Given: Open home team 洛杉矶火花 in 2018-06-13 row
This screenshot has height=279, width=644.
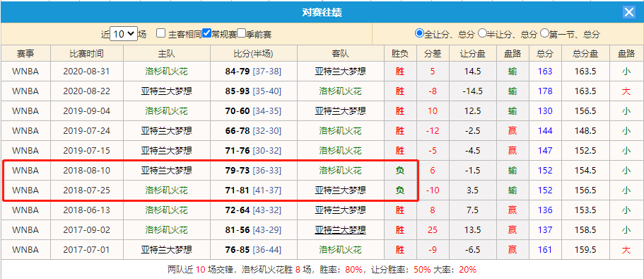Looking at the screenshot, I should (x=166, y=210).
